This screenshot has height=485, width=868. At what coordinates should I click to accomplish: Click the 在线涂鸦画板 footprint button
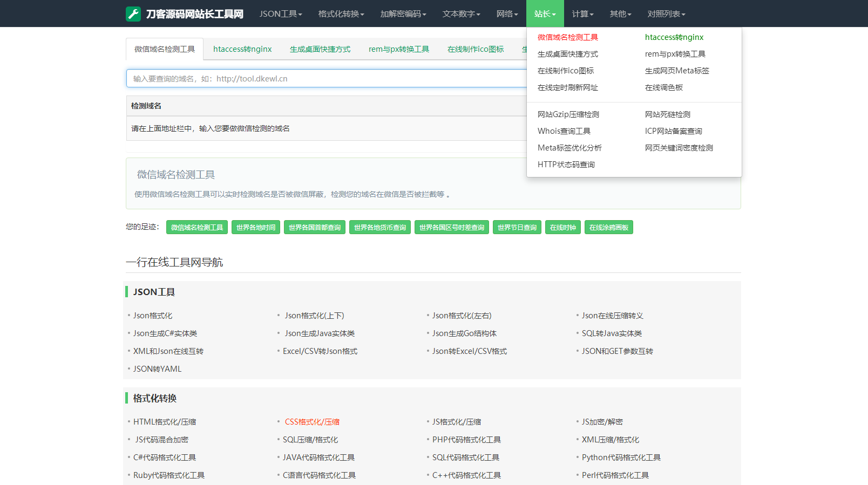pos(608,228)
